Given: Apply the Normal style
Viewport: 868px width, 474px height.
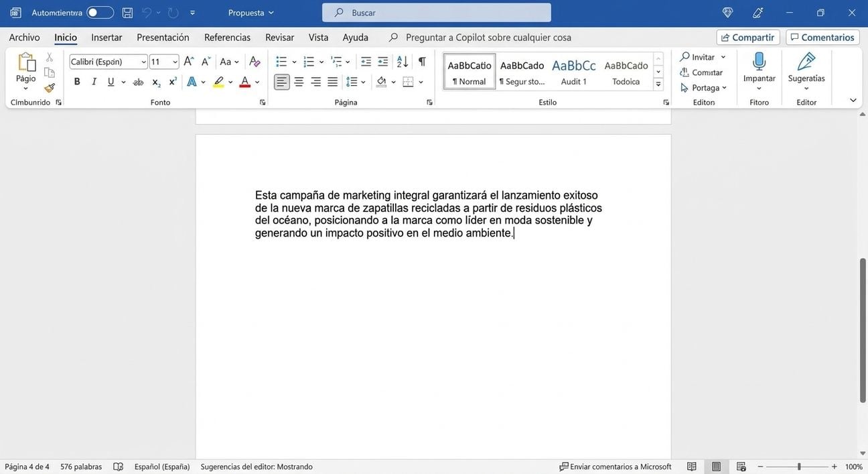Looking at the screenshot, I should click(x=469, y=72).
